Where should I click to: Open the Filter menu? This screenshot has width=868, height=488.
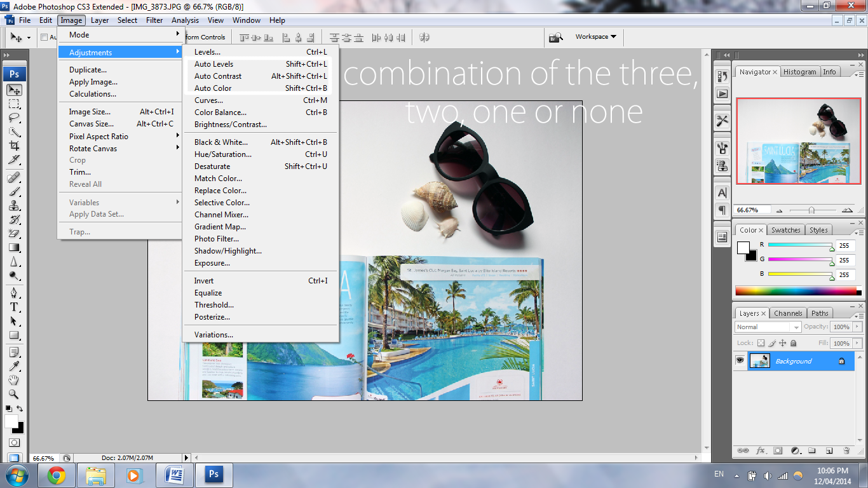154,20
